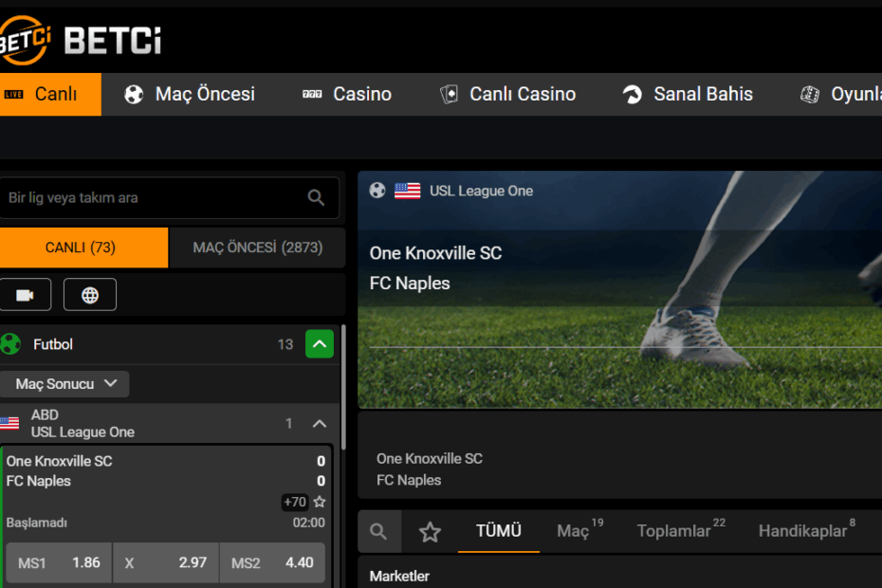Viewport: 882px width, 588px height.
Task: Toggle the live video stream filter
Action: (x=25, y=295)
